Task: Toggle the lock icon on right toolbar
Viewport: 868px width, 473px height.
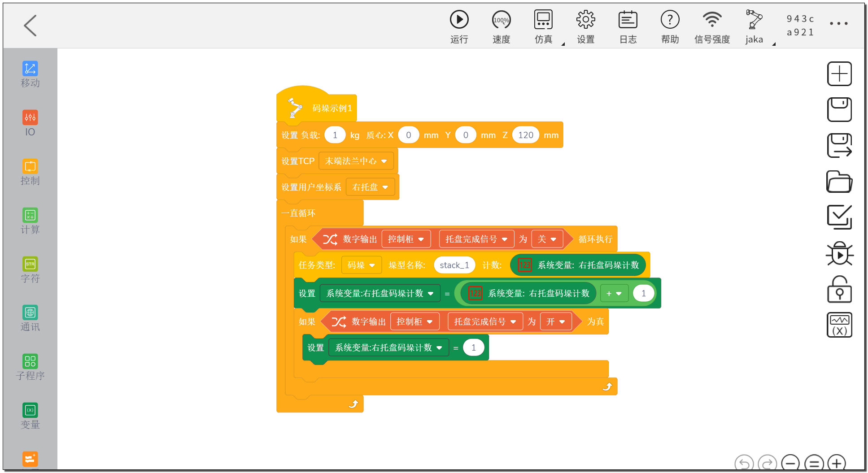Action: [x=839, y=289]
